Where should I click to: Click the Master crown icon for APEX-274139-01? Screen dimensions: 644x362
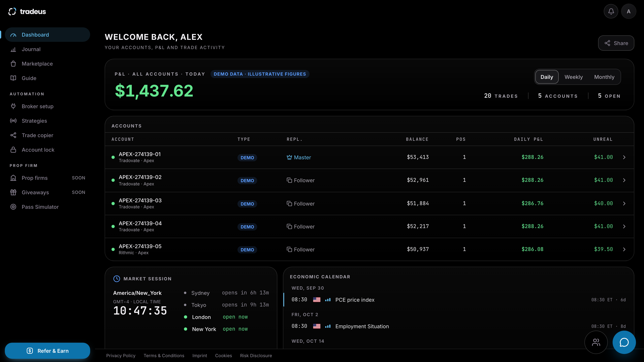(289, 157)
